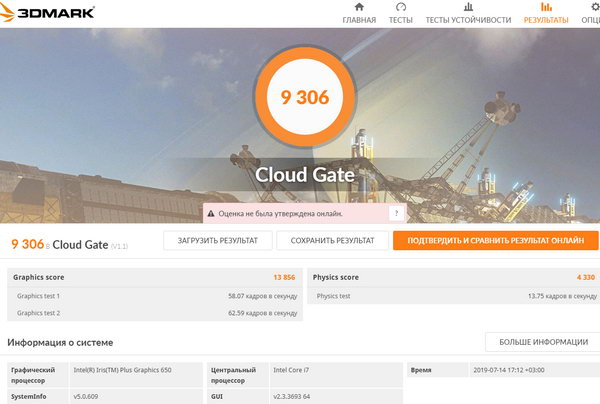Click the Graphics score label
The width and height of the screenshot is (600, 404).
[x=39, y=277]
